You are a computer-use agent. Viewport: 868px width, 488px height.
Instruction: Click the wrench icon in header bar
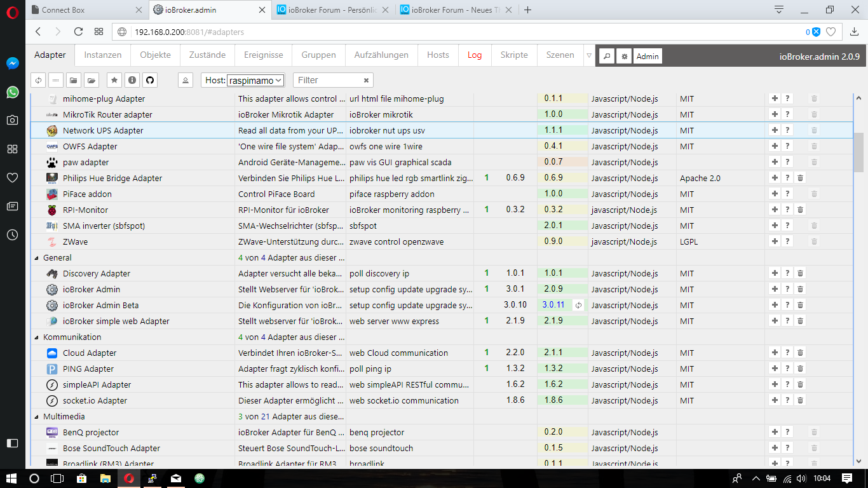click(607, 57)
